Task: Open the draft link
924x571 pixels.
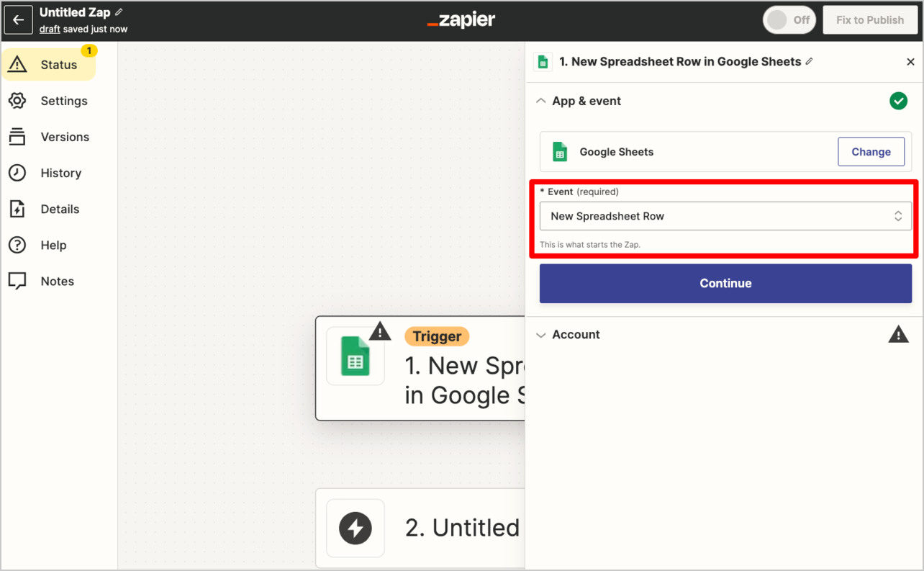Action: pos(50,30)
